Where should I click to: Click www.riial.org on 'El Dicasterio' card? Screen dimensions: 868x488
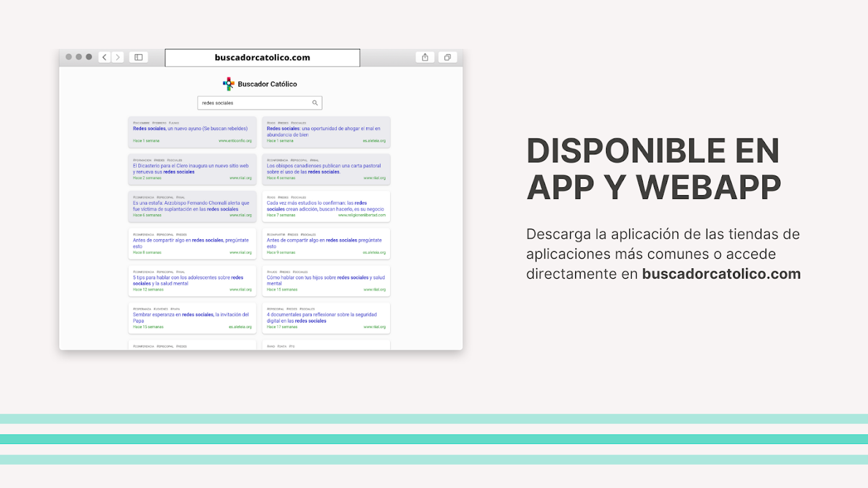(241, 178)
